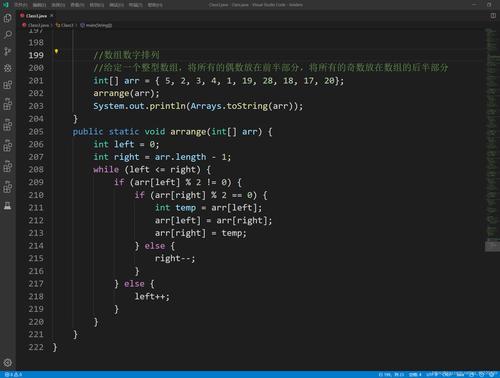Click 'int left = 0;' on line 206
Viewport: 500px width, 378px height.
126,144
